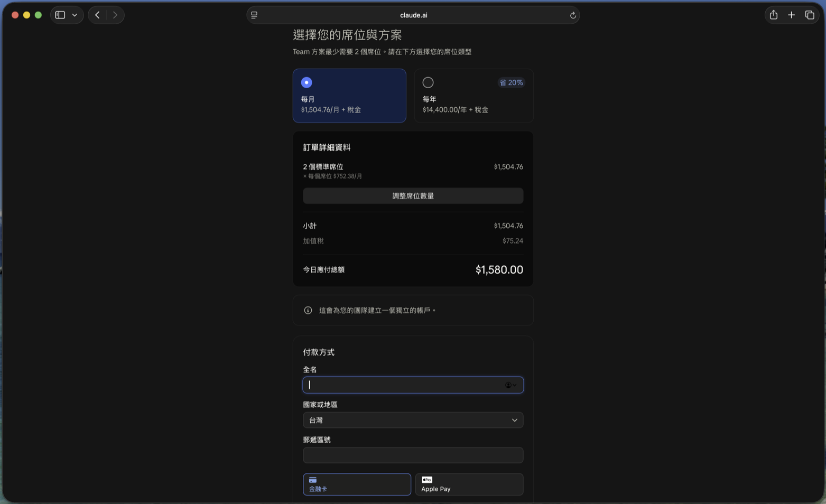Show the tab overview icon

[809, 15]
